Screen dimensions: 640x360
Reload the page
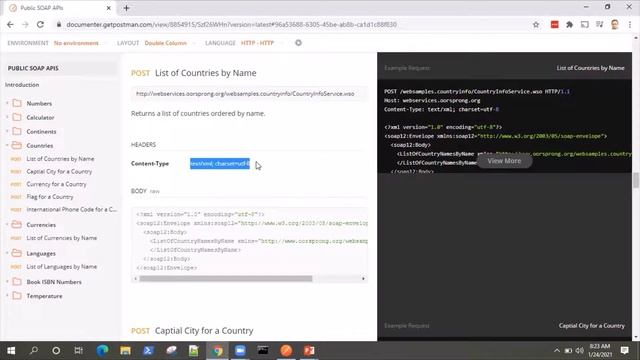(x=40, y=24)
